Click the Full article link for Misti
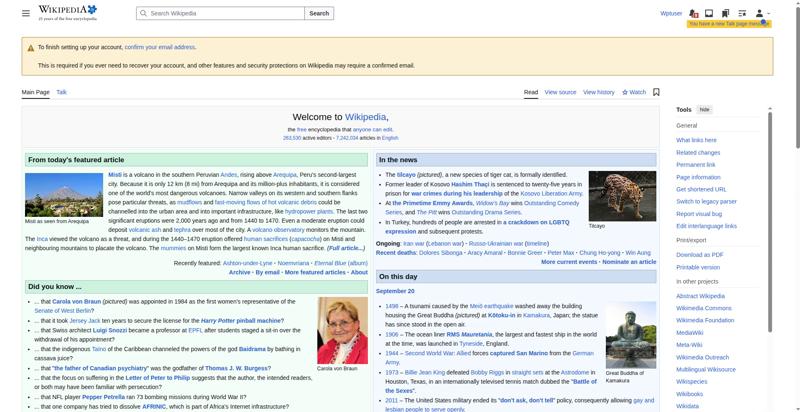The width and height of the screenshot is (800, 412). coord(346,248)
